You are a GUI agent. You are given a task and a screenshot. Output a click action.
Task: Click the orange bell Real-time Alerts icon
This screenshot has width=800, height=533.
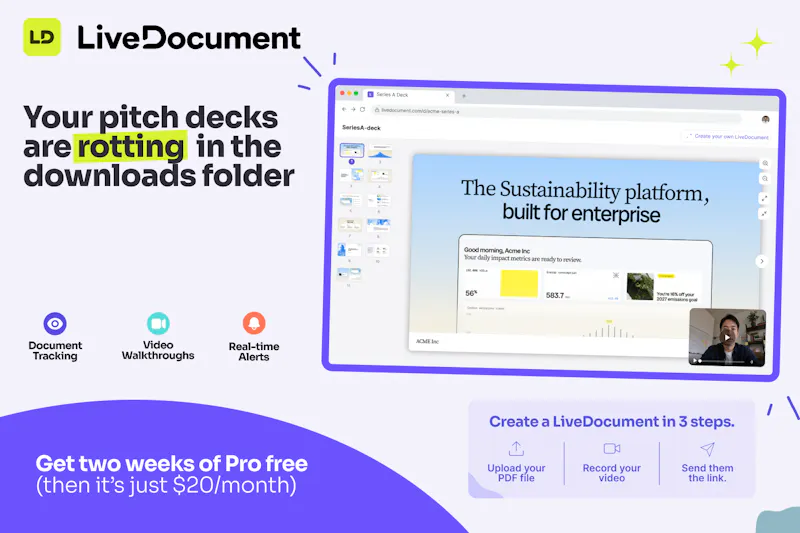[254, 323]
